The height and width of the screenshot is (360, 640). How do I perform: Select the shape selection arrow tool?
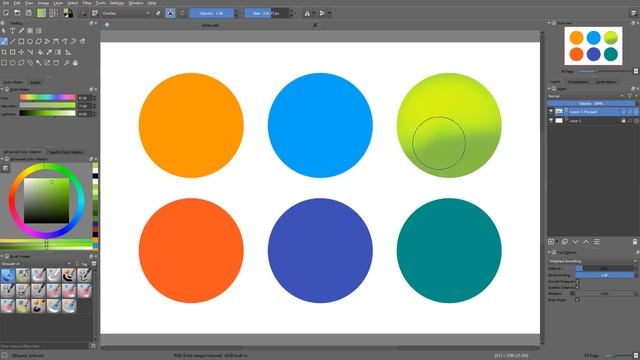pyautogui.click(x=4, y=31)
